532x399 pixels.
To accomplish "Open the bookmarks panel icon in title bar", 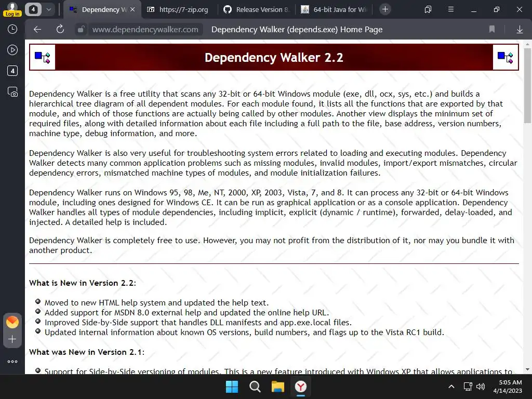I will tap(428, 9).
